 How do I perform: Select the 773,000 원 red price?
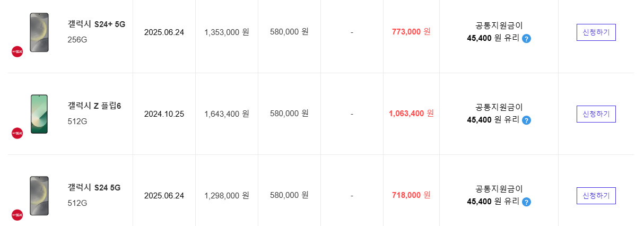(x=411, y=31)
